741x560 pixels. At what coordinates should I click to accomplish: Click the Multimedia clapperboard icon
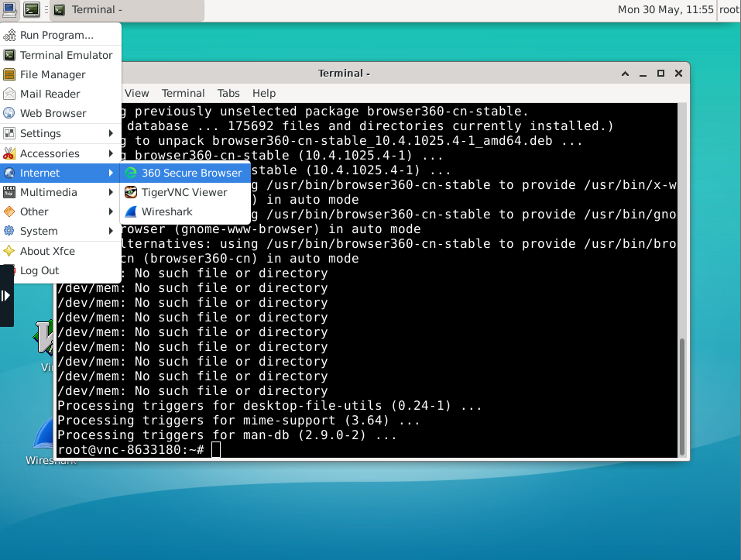pyautogui.click(x=9, y=192)
